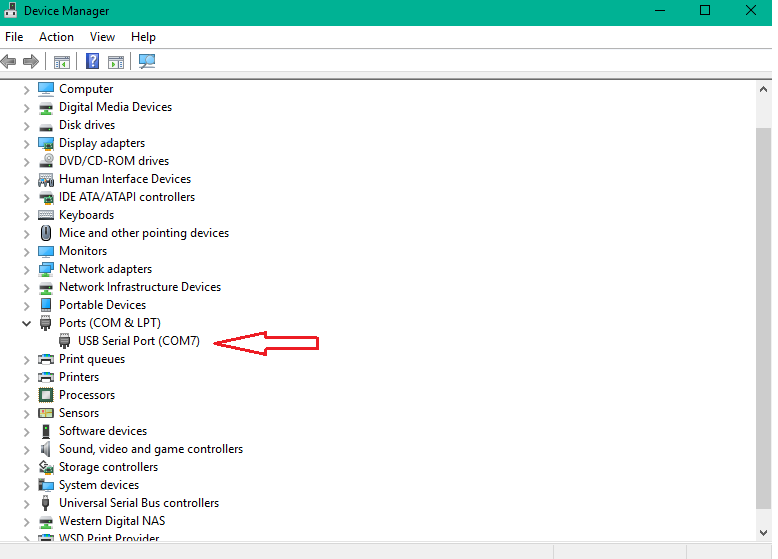Select the Digital Media Devices label
778x559 pixels.
coord(115,107)
